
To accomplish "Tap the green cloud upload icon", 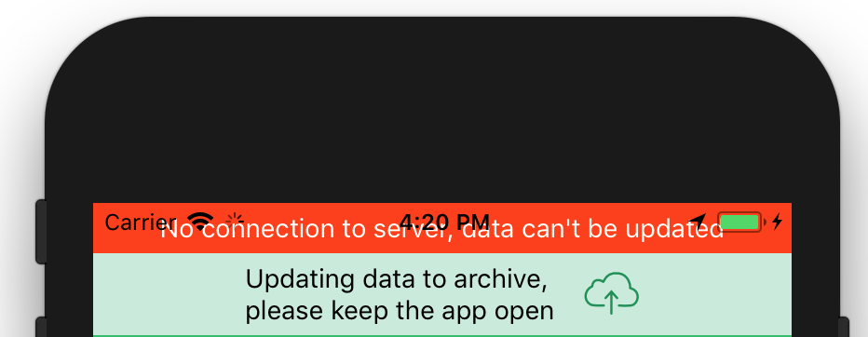I will pos(611,293).
